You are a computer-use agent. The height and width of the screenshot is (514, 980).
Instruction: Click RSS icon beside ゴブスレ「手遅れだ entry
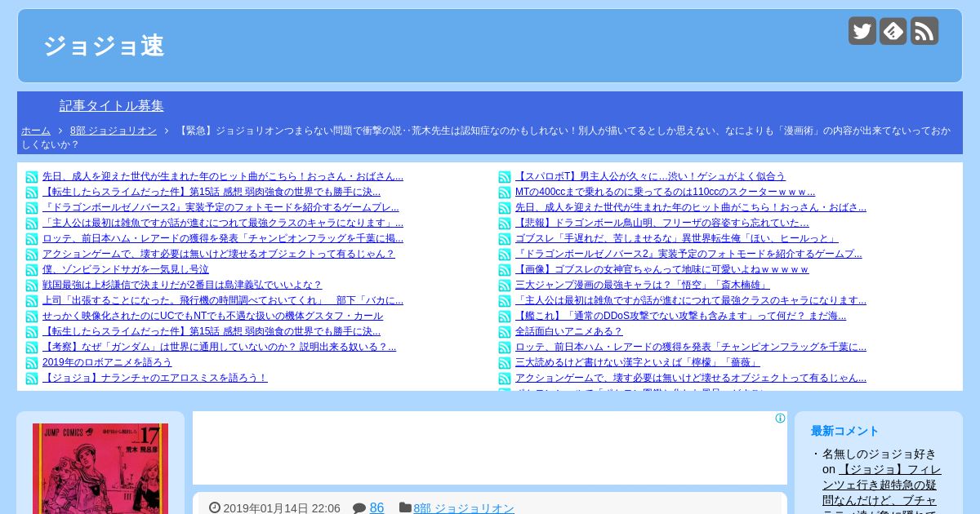pyautogui.click(x=505, y=239)
